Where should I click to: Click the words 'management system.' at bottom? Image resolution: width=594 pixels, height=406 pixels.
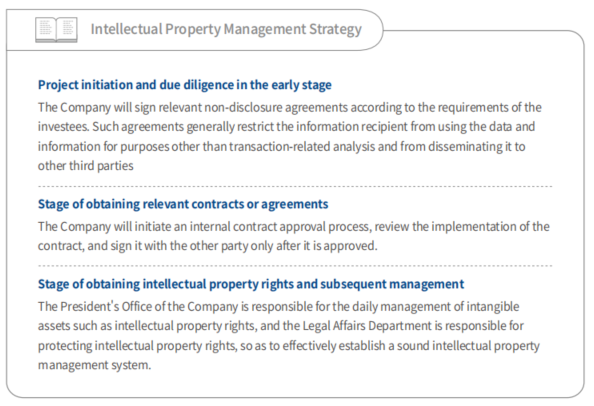[x=94, y=365]
